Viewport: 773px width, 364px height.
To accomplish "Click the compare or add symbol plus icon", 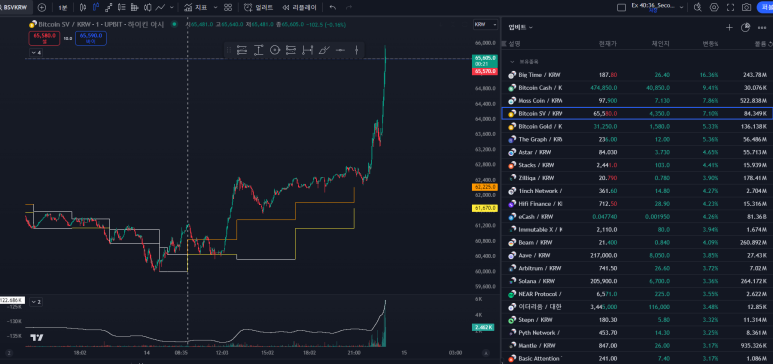I will click(x=42, y=7).
